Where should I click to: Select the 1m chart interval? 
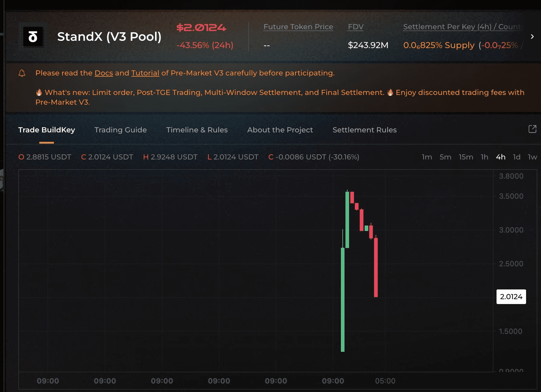point(427,157)
